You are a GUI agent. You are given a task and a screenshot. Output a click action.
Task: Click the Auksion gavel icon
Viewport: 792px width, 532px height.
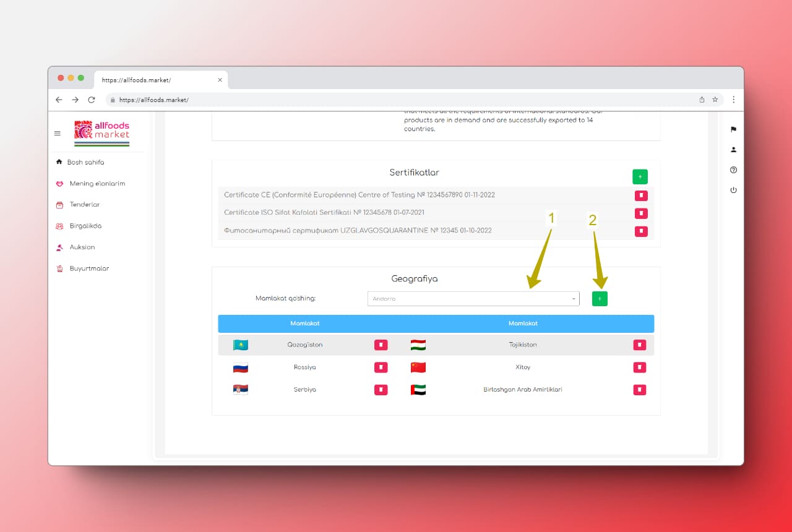59,247
